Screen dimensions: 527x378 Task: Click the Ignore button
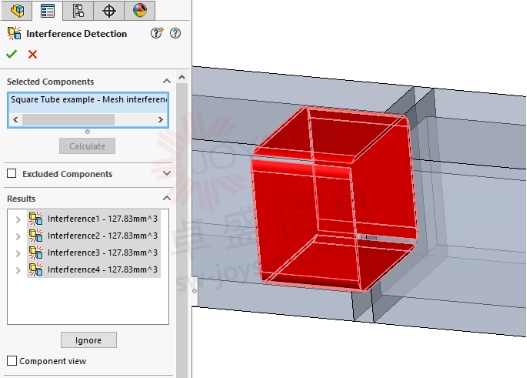coord(89,340)
